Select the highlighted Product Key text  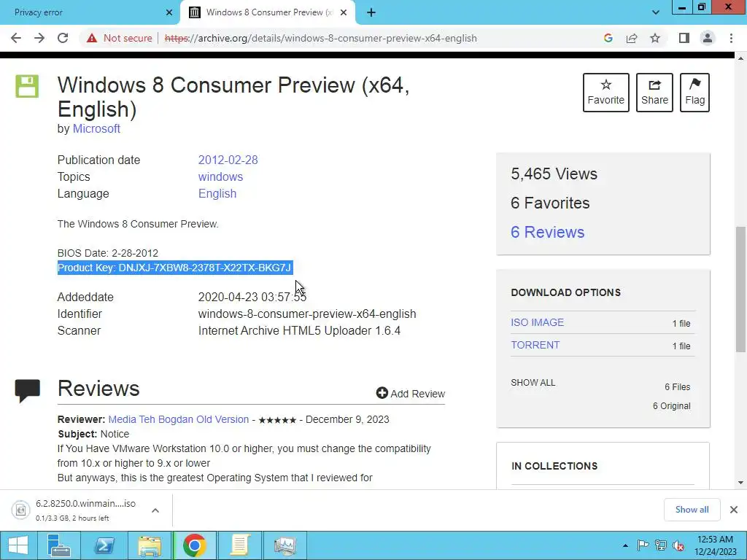point(175,268)
